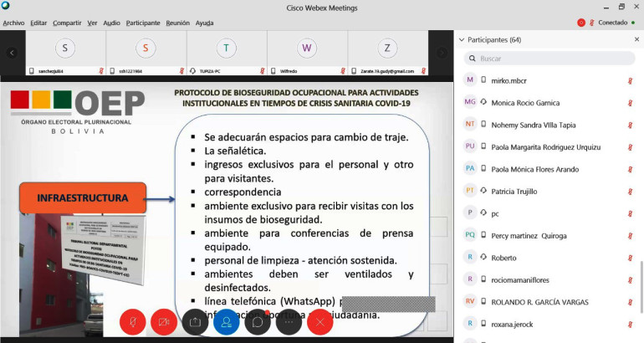644x343 pixels.
Task: Click muted mic icon beside Patricia Trujillo
Action: (630, 191)
